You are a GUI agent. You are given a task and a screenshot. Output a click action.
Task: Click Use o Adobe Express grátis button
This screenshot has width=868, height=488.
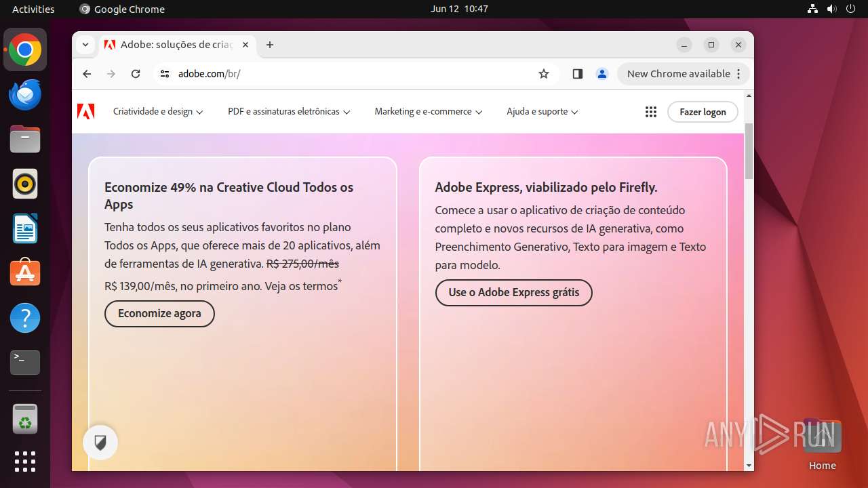(513, 293)
